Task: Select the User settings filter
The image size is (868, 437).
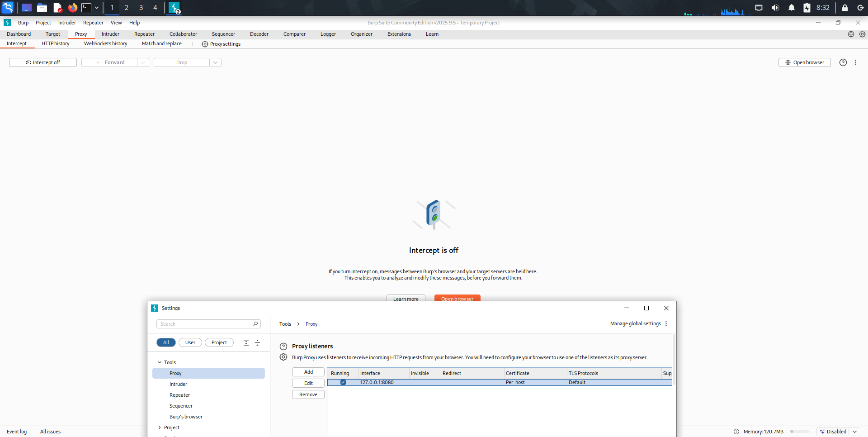Action: (190, 342)
